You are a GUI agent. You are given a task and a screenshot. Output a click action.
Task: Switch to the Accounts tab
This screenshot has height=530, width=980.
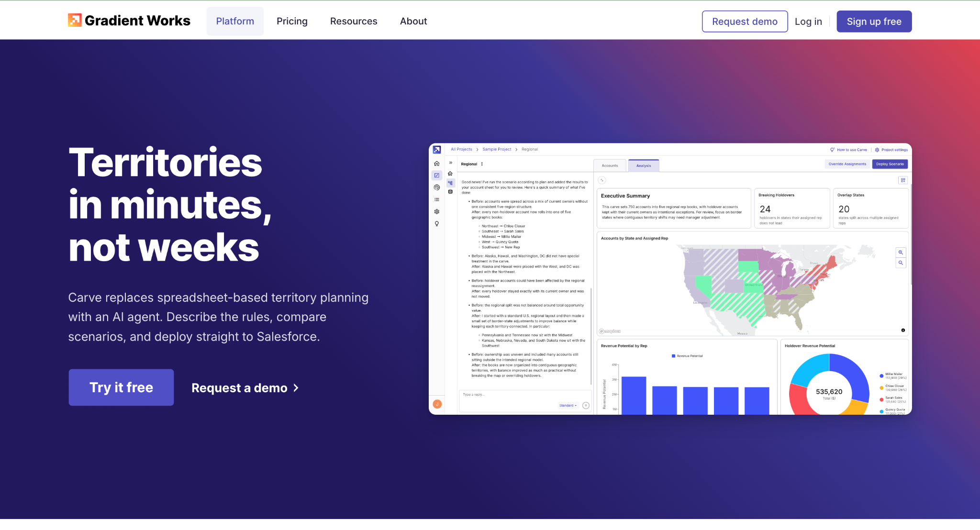(610, 166)
